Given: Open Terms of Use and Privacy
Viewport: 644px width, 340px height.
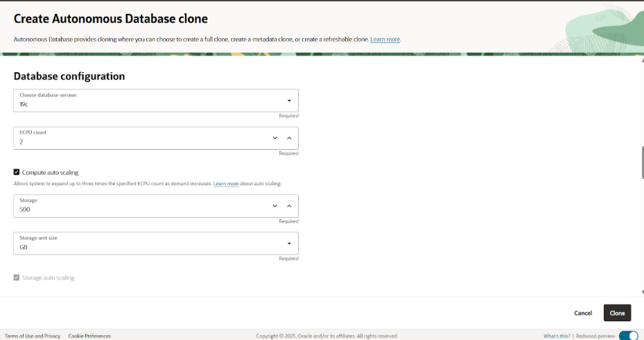Looking at the screenshot, I should [x=33, y=336].
